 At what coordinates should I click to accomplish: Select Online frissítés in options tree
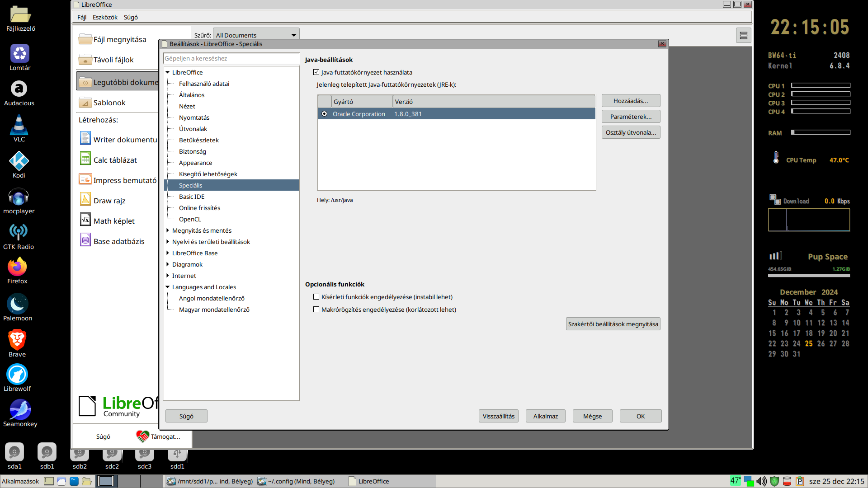pyautogui.click(x=199, y=208)
